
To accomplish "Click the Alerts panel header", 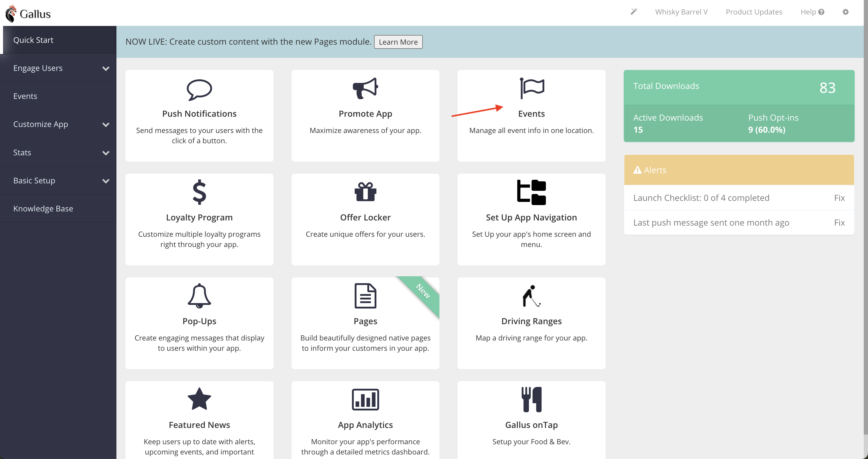I will click(x=739, y=170).
